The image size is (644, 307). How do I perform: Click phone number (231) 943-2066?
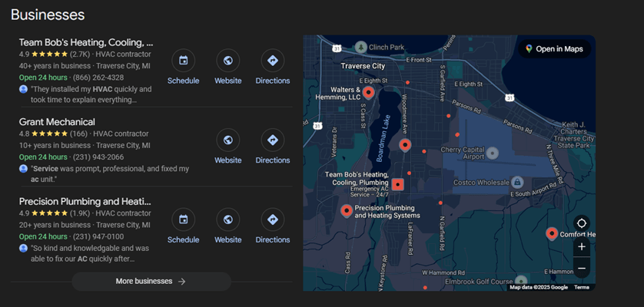tap(98, 157)
